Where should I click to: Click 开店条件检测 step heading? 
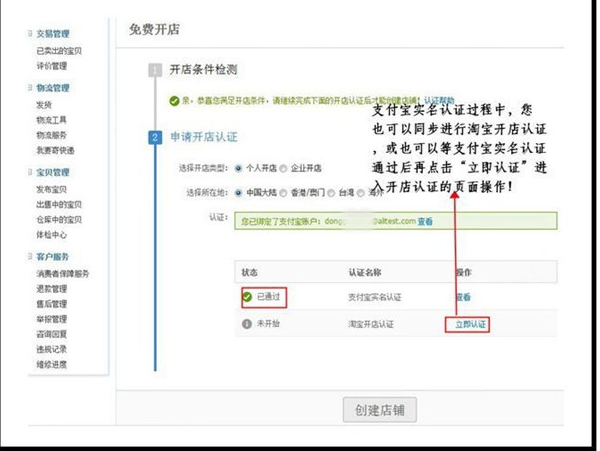point(204,70)
